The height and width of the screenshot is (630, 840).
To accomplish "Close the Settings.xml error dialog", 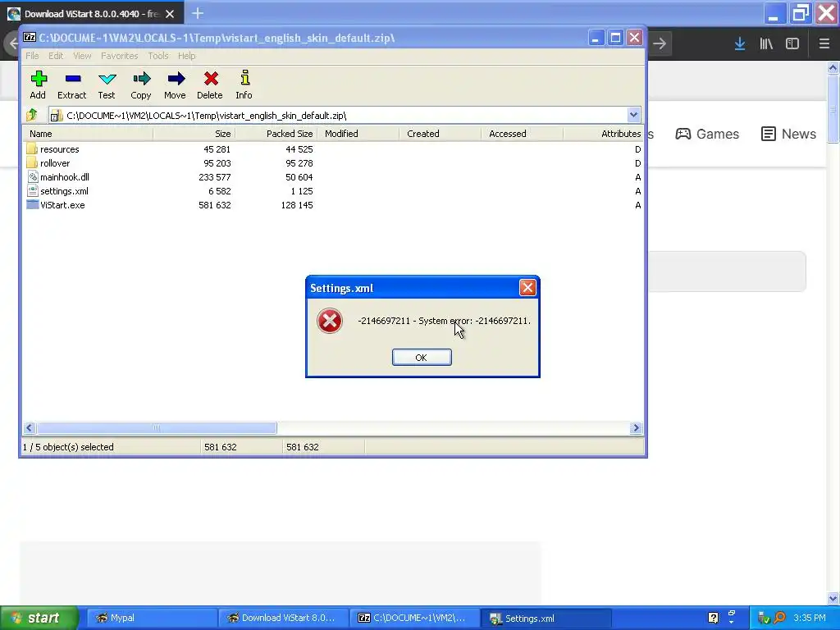I will pyautogui.click(x=527, y=288).
